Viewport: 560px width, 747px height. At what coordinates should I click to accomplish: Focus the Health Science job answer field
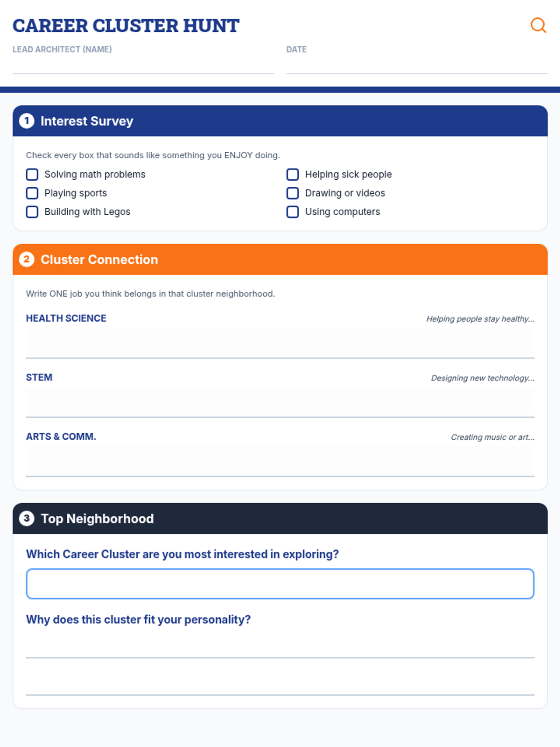click(x=280, y=343)
